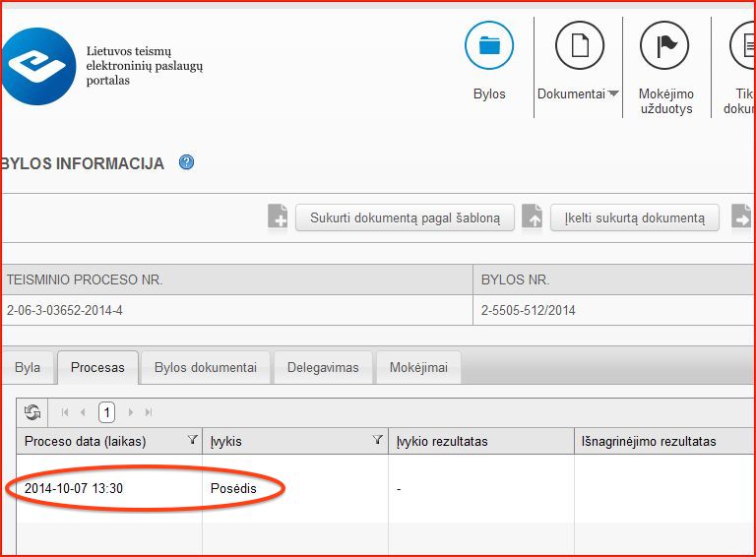Open the Bylos folder icon
The width and height of the screenshot is (756, 557).
(x=489, y=45)
